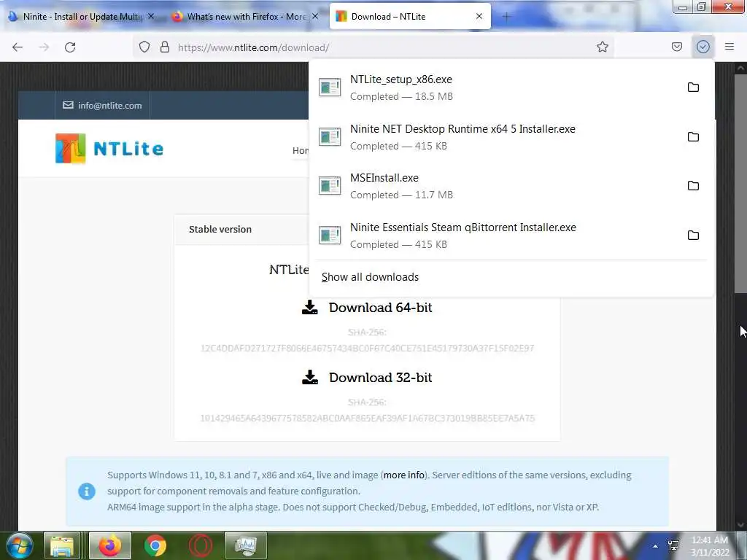Image resolution: width=747 pixels, height=560 pixels.
Task: Click Show all downloads
Action: 370,277
